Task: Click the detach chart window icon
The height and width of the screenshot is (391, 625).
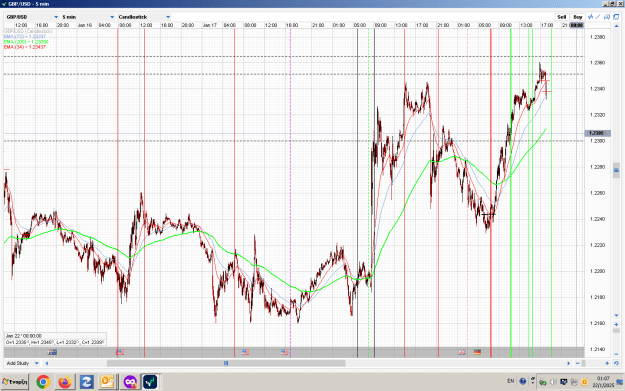Action: click(616, 17)
